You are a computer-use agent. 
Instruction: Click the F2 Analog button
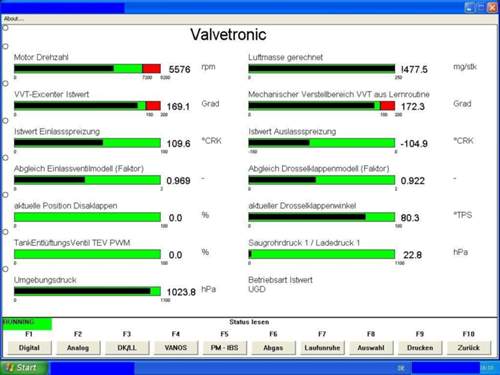78,348
